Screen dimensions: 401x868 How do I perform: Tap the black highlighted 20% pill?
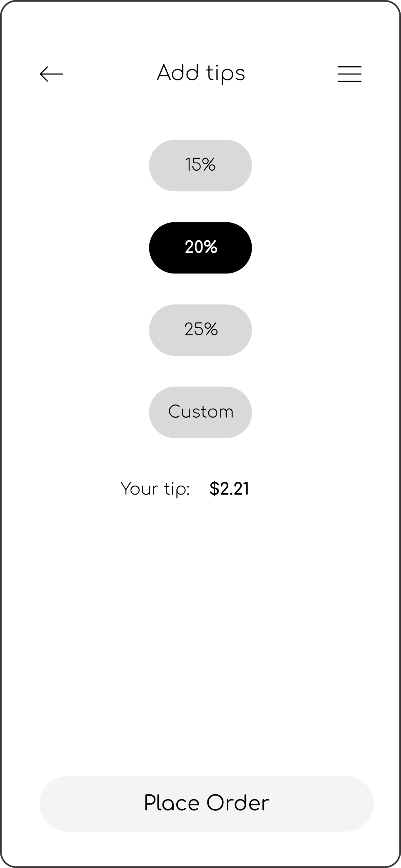point(200,248)
